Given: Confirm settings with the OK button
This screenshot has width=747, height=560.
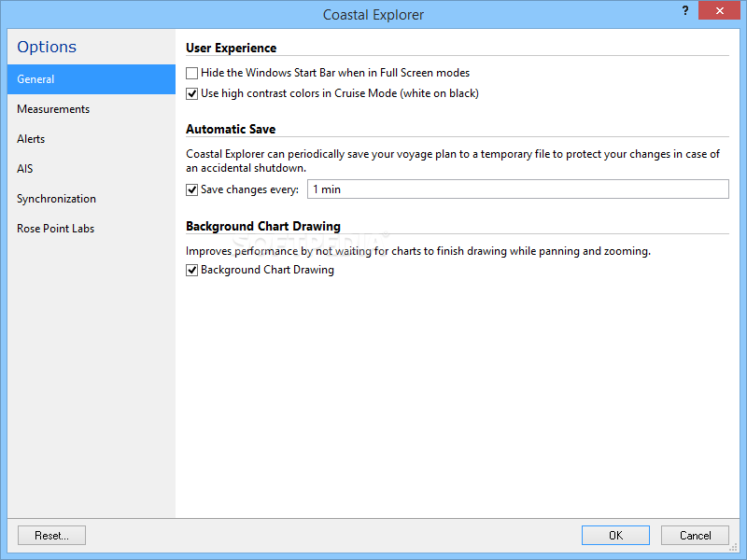Looking at the screenshot, I should tap(615, 535).
